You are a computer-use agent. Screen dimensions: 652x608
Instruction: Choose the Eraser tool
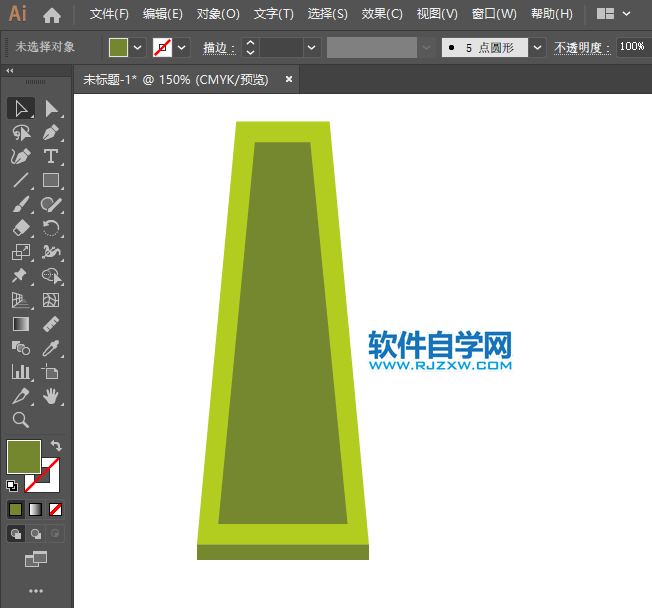coord(21,228)
